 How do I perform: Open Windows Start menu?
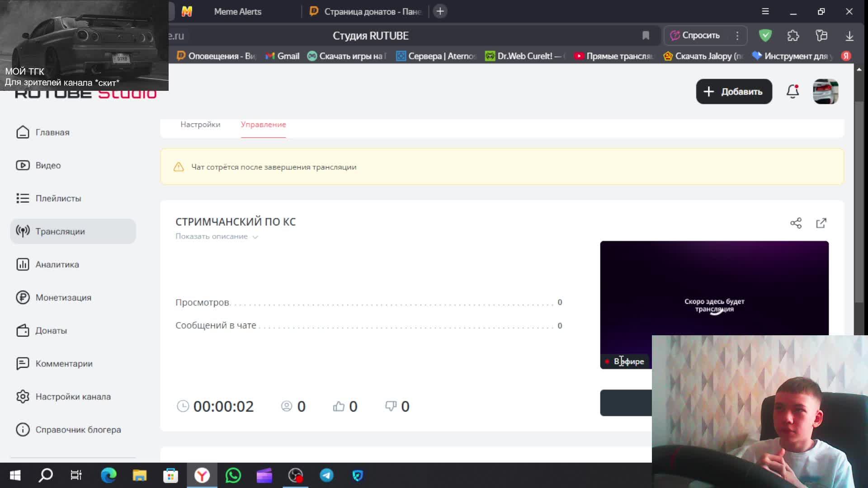coord(15,475)
